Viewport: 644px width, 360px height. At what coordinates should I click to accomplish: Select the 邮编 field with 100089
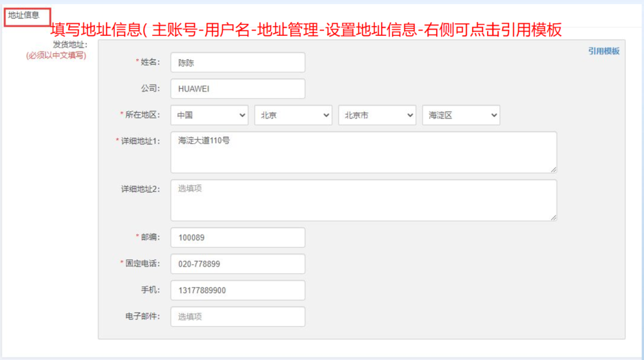click(238, 237)
